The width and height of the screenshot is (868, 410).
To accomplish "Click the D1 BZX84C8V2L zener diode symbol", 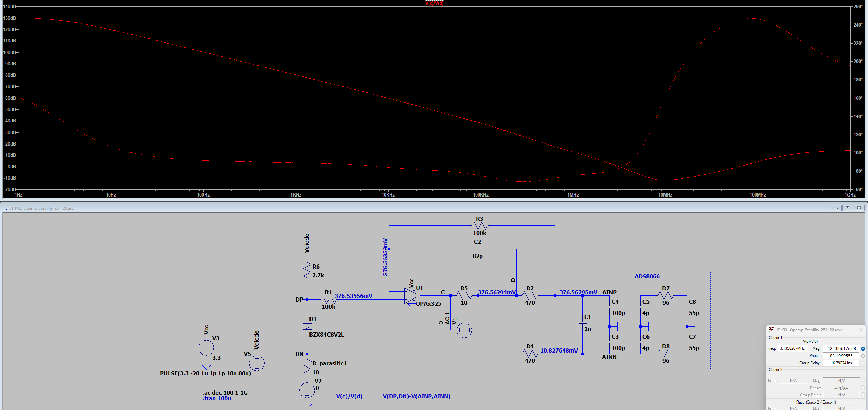I will [307, 327].
